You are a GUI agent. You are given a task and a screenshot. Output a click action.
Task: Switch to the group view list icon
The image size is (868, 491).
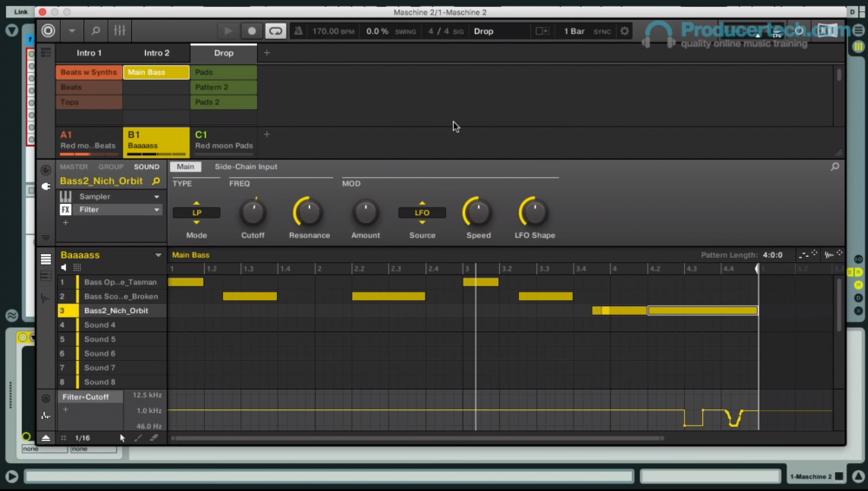[46, 259]
